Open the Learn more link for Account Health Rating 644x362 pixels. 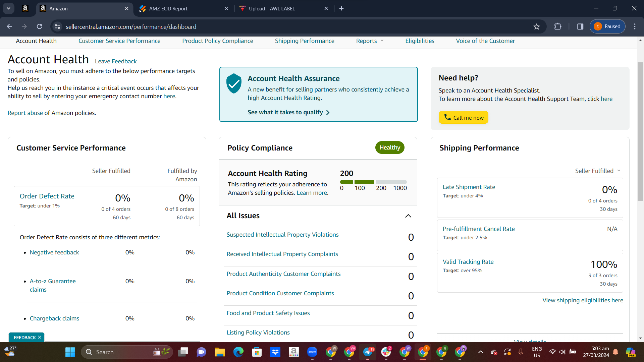point(312,193)
